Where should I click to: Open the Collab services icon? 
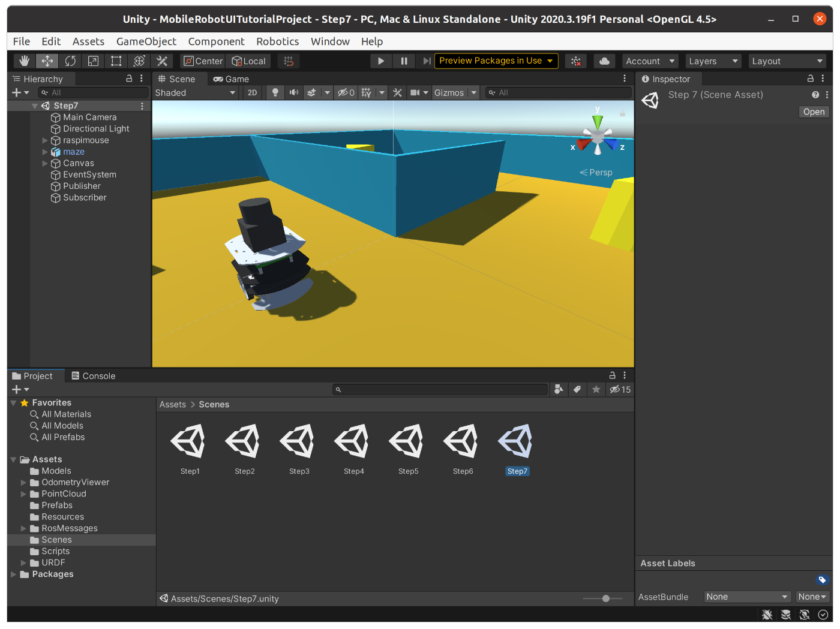click(576, 61)
